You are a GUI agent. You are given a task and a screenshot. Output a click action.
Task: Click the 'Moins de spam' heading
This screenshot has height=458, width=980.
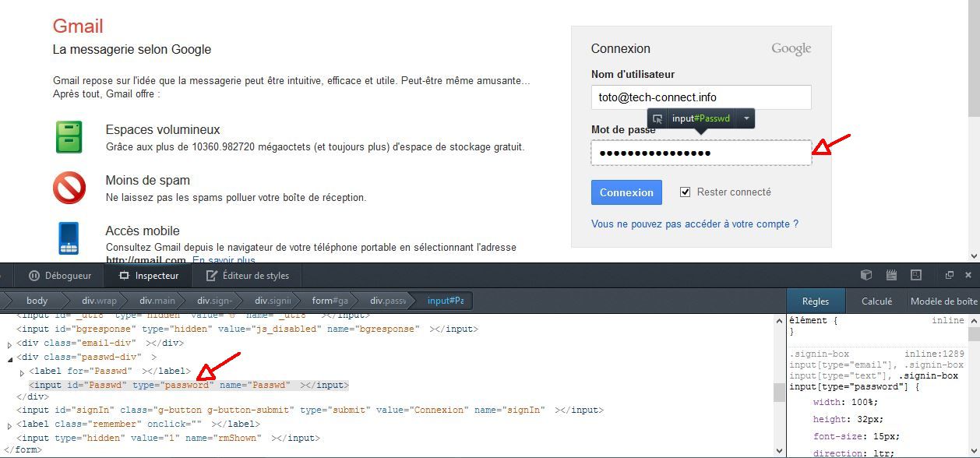(x=148, y=181)
